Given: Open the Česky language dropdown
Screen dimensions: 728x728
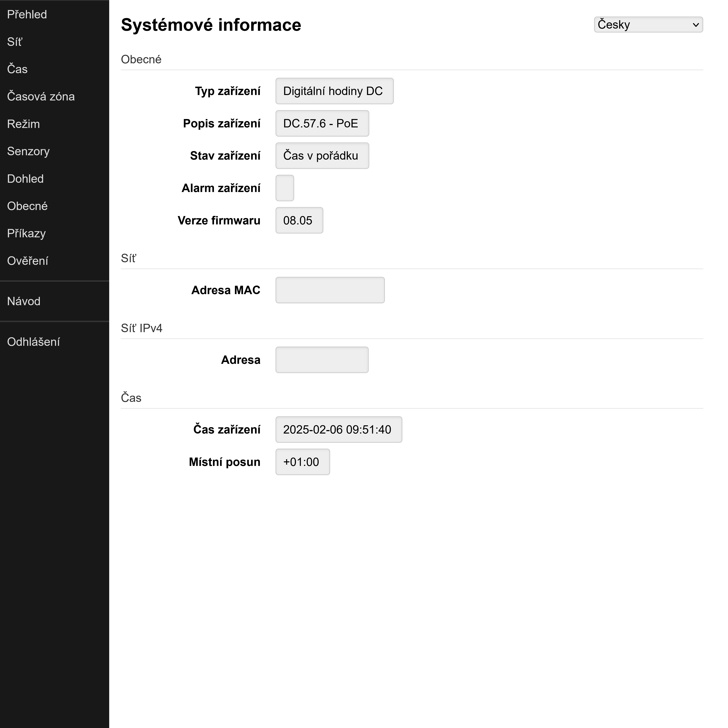Looking at the screenshot, I should [x=648, y=25].
